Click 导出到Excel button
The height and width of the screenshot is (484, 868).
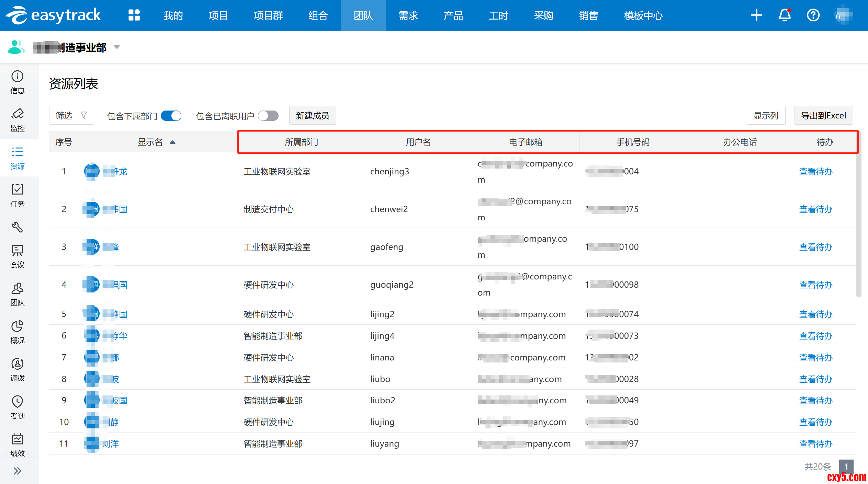pos(823,116)
